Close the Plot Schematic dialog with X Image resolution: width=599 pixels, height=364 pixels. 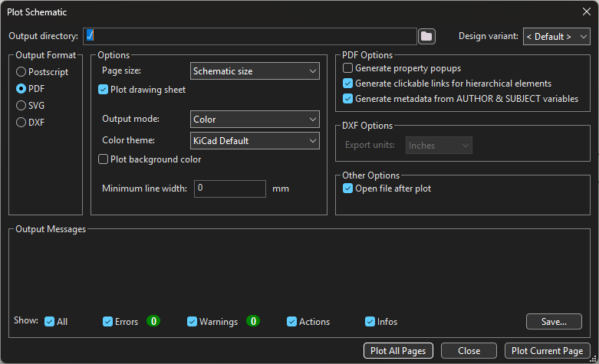point(587,11)
